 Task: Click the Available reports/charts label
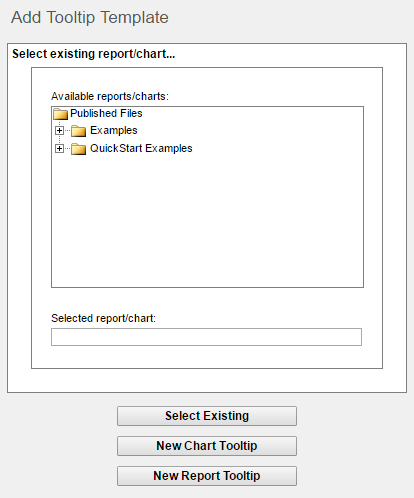pyautogui.click(x=110, y=96)
